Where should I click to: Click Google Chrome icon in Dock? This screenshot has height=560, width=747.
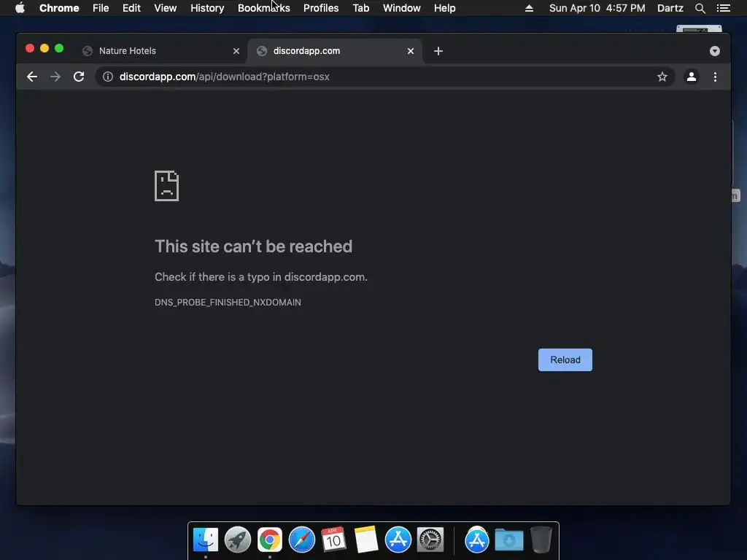(270, 540)
